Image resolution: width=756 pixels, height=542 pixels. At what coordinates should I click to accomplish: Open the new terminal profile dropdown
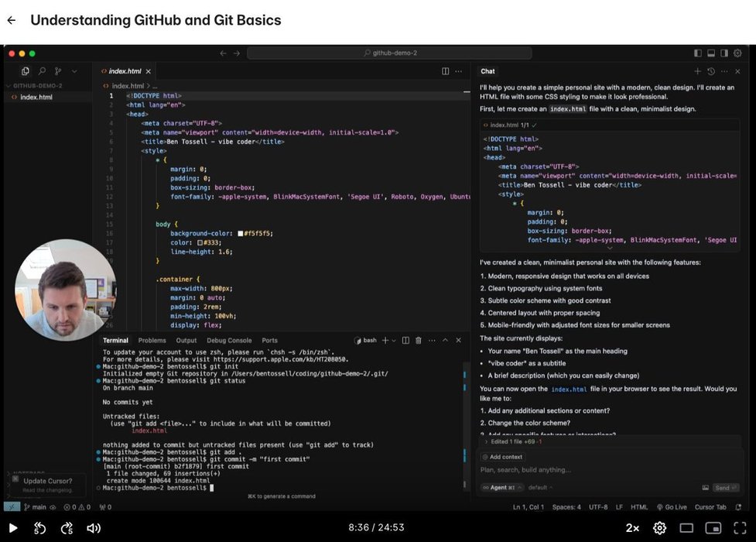click(x=394, y=341)
